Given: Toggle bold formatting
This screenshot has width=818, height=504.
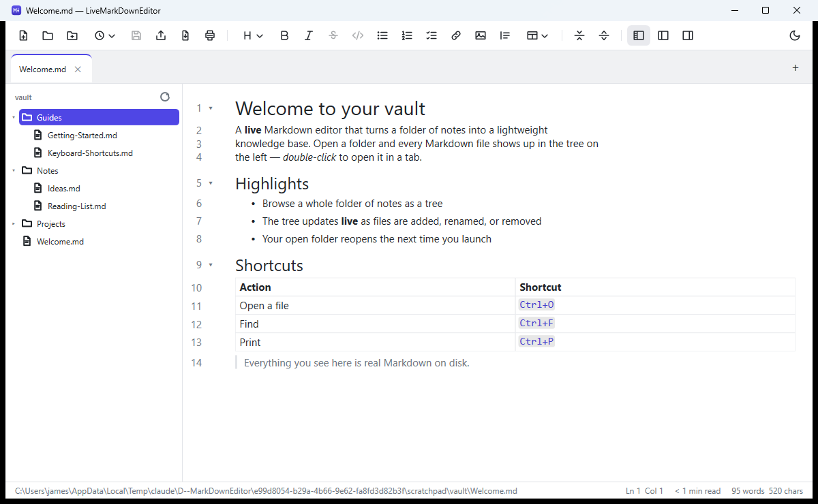Looking at the screenshot, I should [285, 36].
